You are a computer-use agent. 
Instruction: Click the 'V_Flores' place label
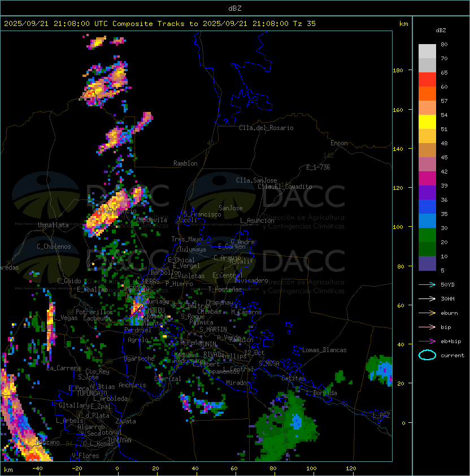[x=85, y=456]
